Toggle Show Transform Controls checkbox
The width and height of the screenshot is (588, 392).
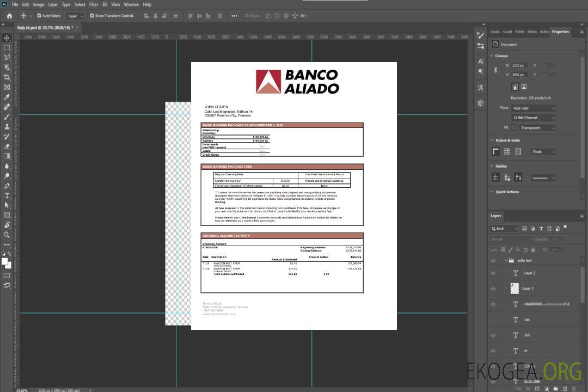click(92, 16)
